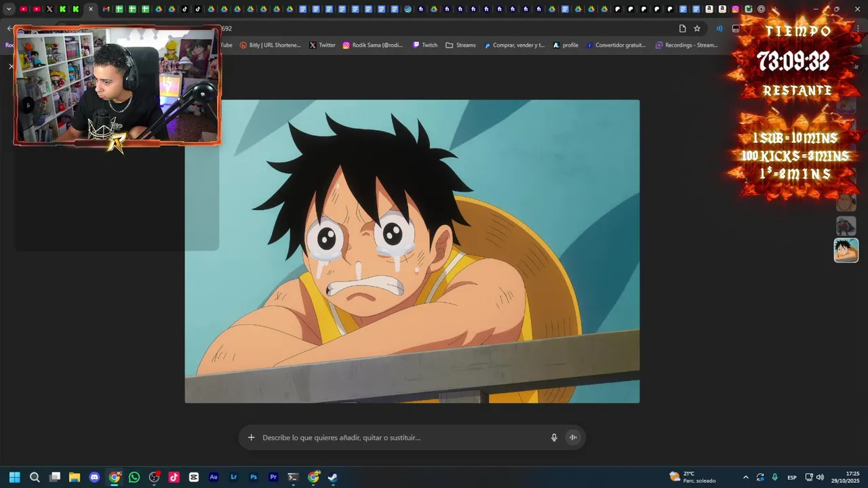Click the plus icon in prompt bar
Screen dimensions: 868x488
pyautogui.click(x=251, y=437)
